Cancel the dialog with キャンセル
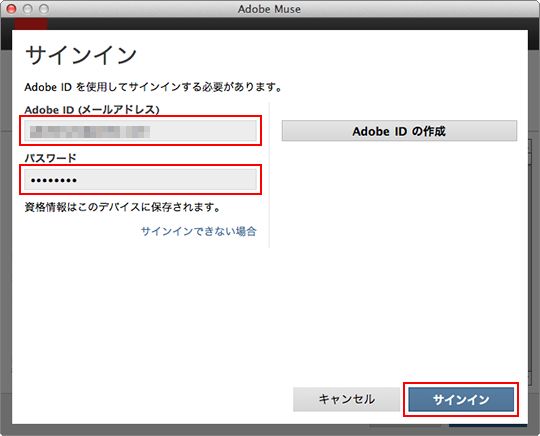 pyautogui.click(x=346, y=399)
